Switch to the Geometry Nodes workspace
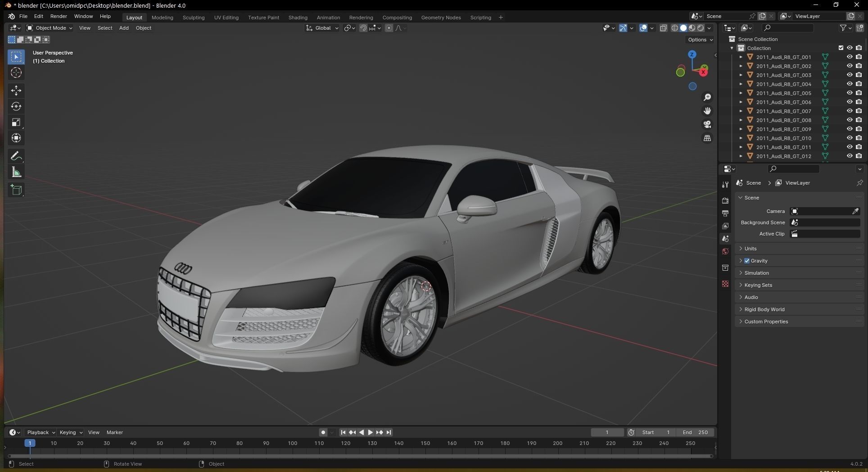The width and height of the screenshot is (868, 472). pyautogui.click(x=441, y=18)
